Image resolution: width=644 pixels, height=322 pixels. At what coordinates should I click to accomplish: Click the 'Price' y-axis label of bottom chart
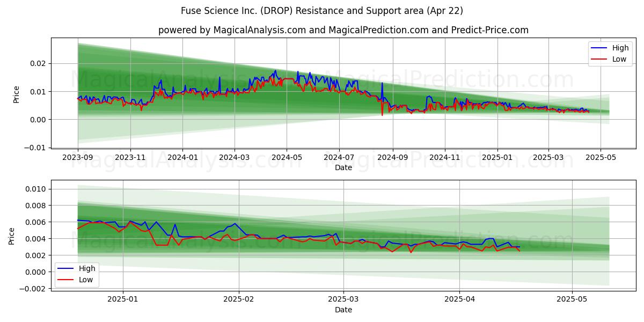12,236
